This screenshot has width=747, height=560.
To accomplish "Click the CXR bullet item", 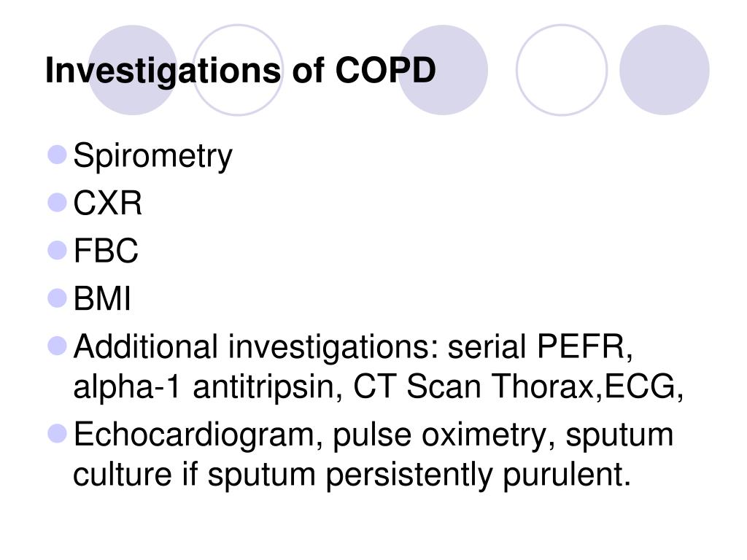I will pos(108,203).
